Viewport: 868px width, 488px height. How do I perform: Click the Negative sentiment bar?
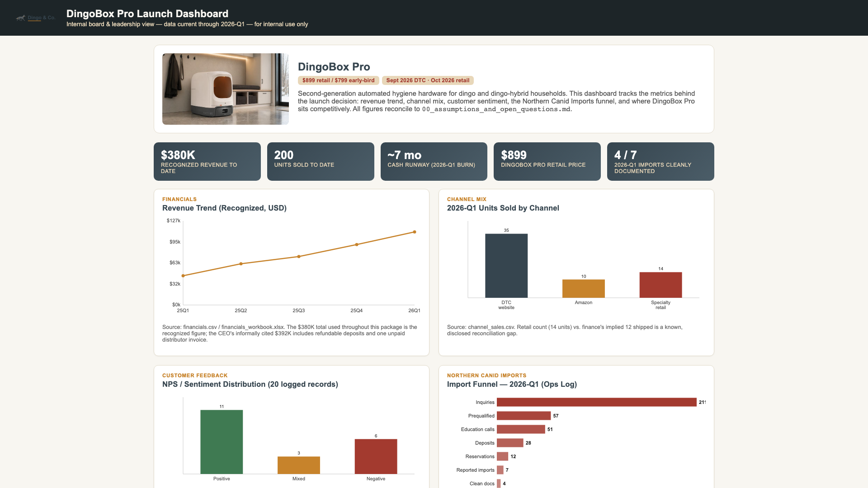[376, 456]
